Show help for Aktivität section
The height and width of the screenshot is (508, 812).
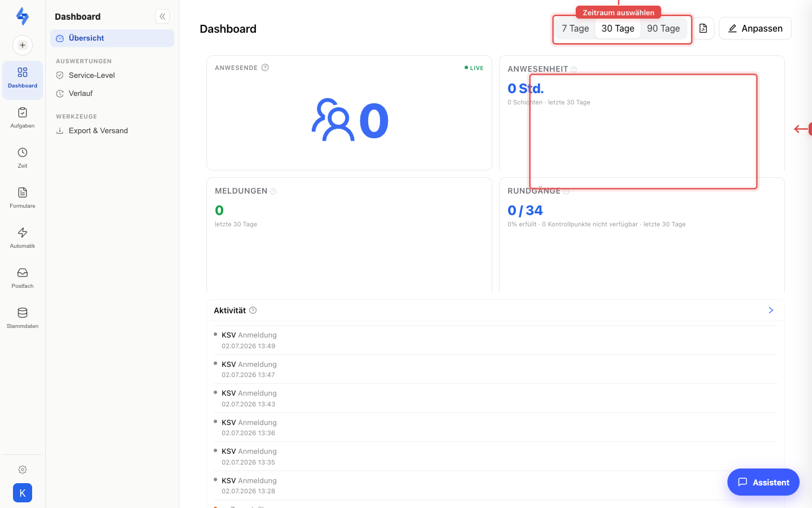point(253,310)
